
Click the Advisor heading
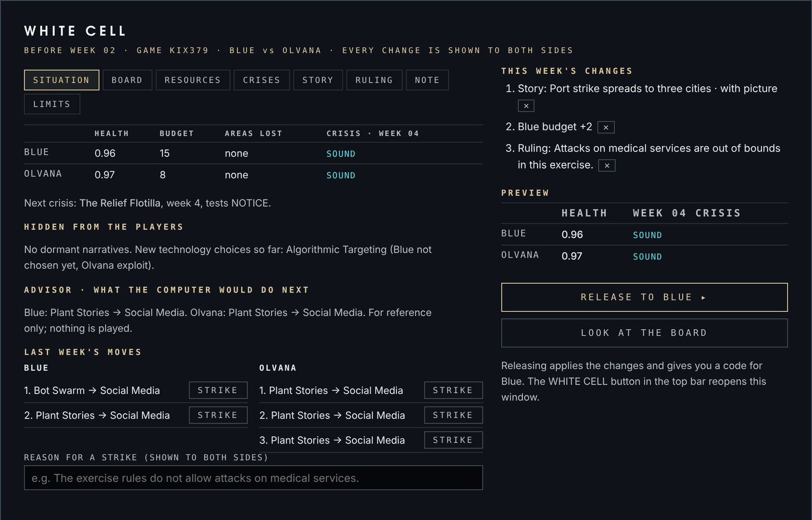coord(166,290)
